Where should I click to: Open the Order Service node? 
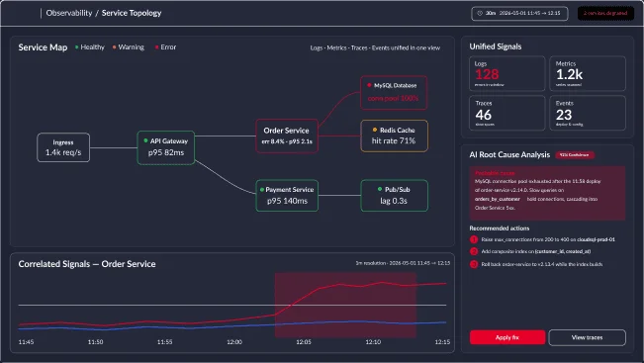(x=287, y=136)
